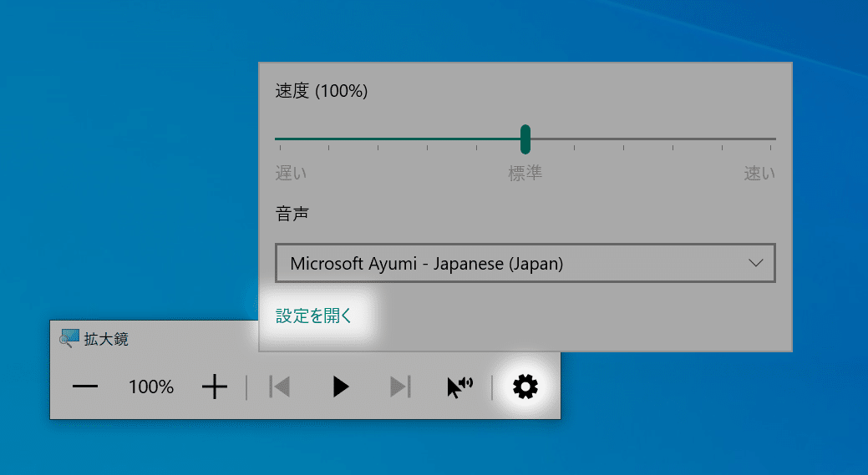Click the 拡大鏡 window title
The height and width of the screenshot is (475, 868).
tap(106, 339)
